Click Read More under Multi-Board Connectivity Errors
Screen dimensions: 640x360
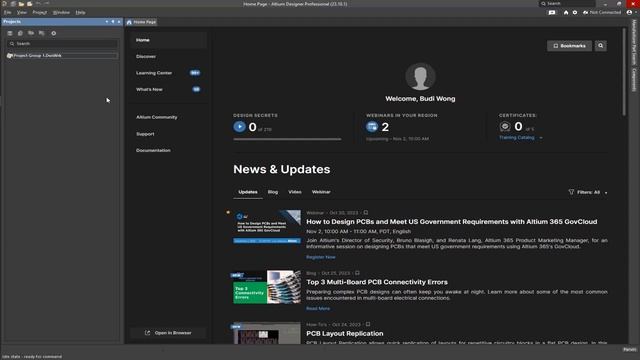coord(318,309)
